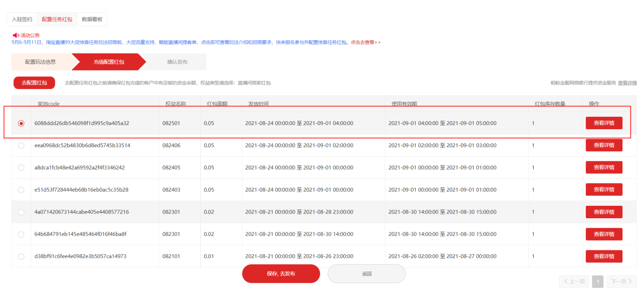Screen dimensions: 644x291
Task: Open the 配置任务红包 tab
Action: [x=57, y=19]
